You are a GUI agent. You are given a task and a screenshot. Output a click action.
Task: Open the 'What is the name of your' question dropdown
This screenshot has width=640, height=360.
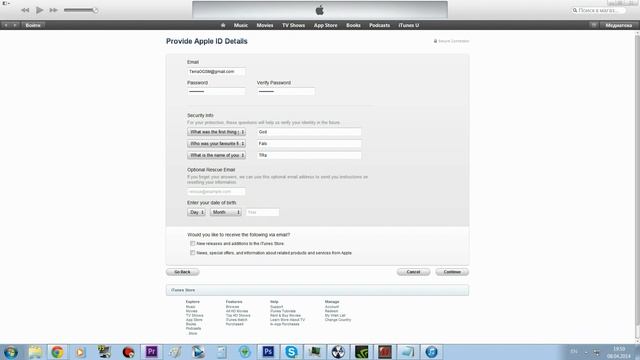pos(216,155)
